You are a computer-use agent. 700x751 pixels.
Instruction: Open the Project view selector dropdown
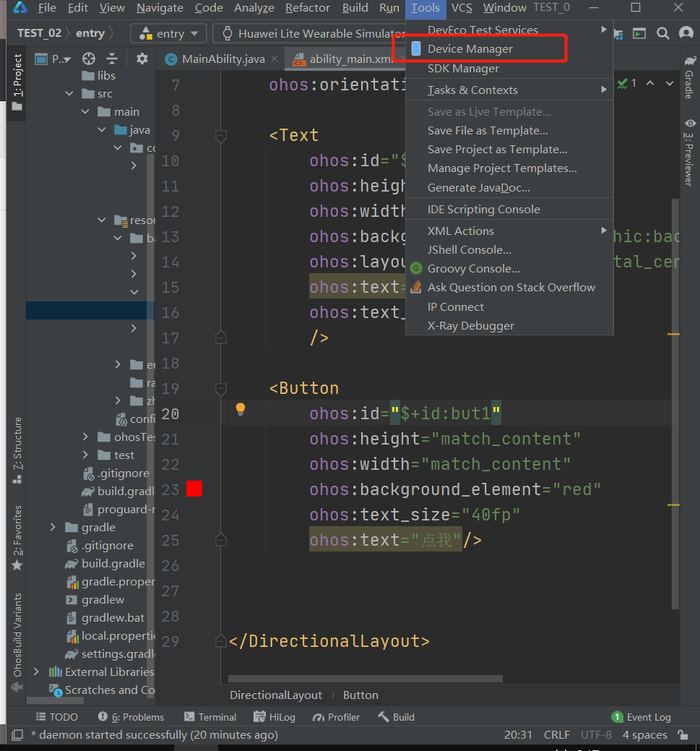53,59
